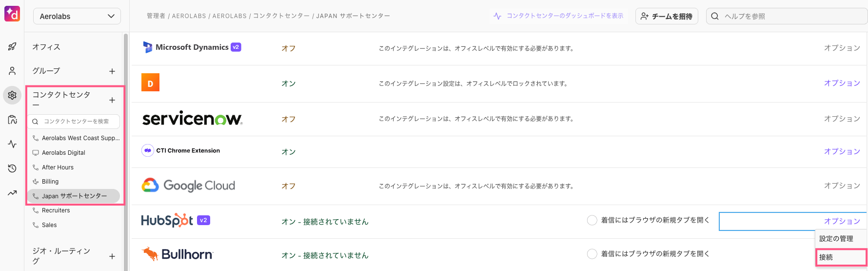Open コンタクトセンターのダッシュボードを表示 link
This screenshot has height=271, width=868.
coord(565,16)
